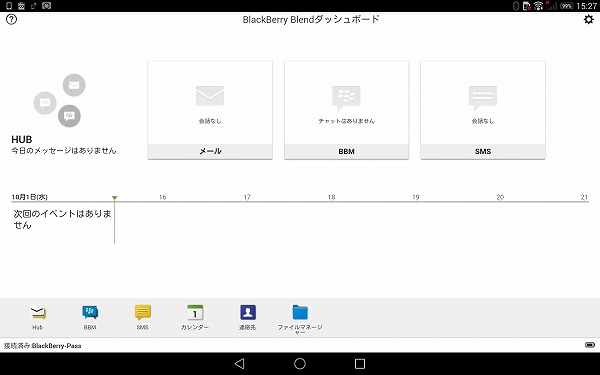Click 今日のメッセージはありません text
Viewport: 600px width, 375px height.
(x=64, y=151)
